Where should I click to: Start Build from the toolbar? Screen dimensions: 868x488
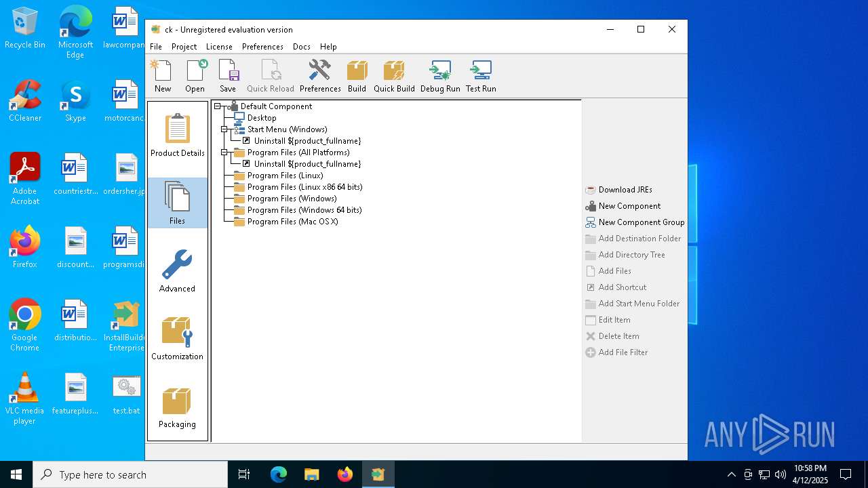pyautogui.click(x=357, y=76)
